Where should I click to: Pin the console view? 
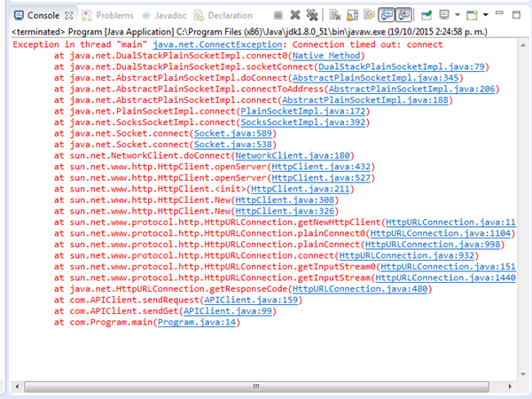point(426,15)
